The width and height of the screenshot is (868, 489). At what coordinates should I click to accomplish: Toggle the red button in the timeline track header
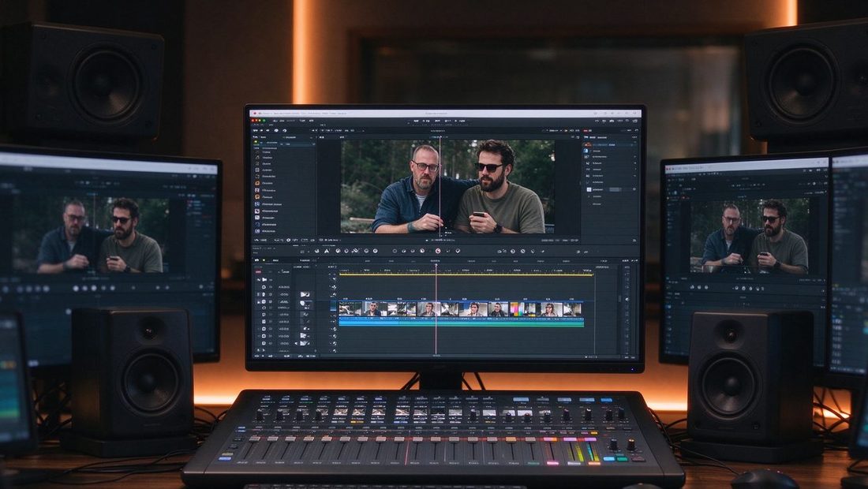[x=258, y=272]
